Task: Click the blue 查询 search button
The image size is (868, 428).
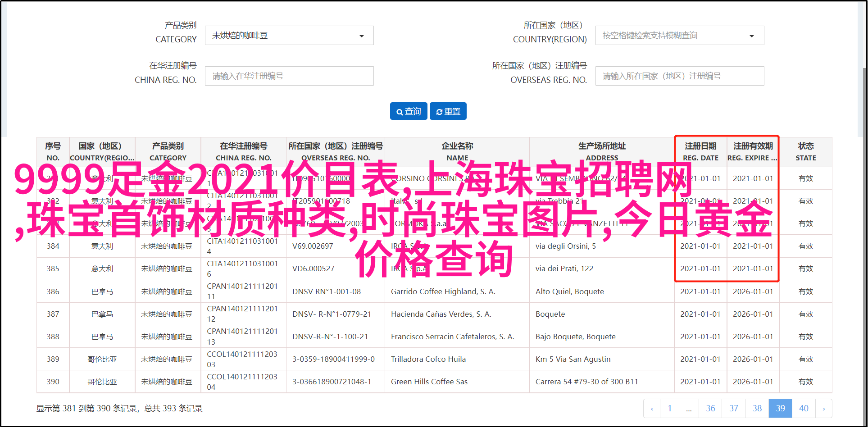Action: click(x=409, y=111)
